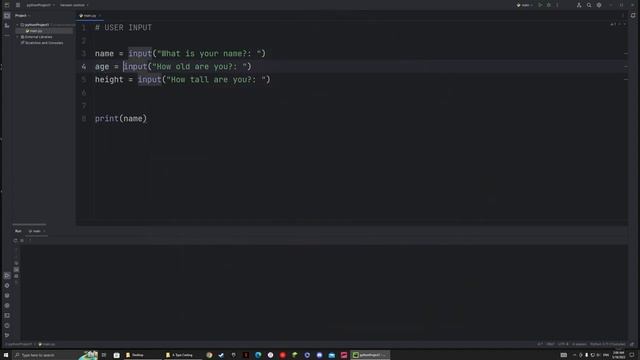Open the Notifications bell icon
The width and height of the screenshot is (640, 360).
click(633, 16)
